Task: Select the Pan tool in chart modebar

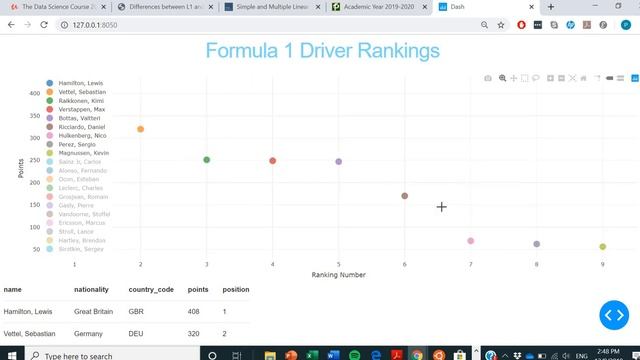Action: [513, 78]
